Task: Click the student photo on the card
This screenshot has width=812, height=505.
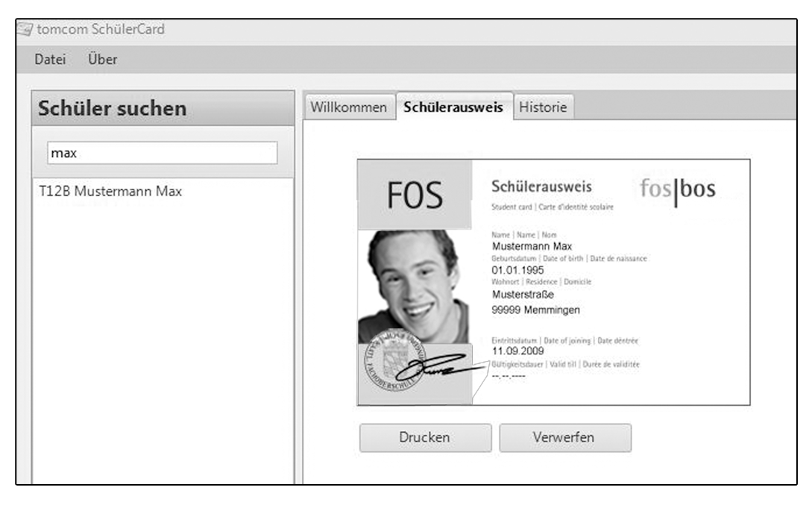Action: [x=414, y=283]
